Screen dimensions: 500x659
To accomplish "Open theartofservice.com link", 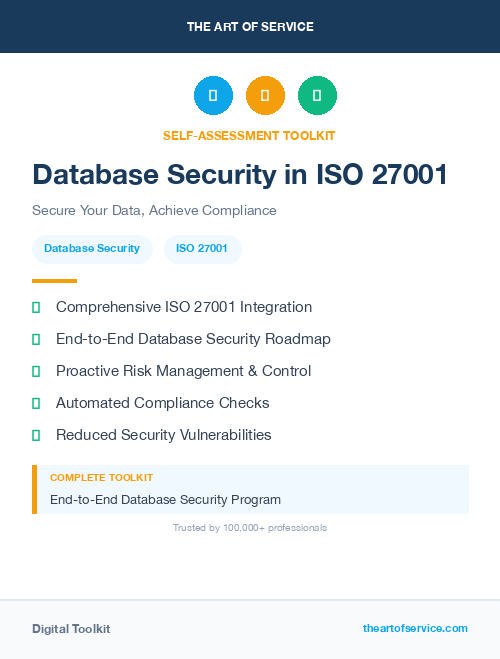I will click(x=415, y=628).
